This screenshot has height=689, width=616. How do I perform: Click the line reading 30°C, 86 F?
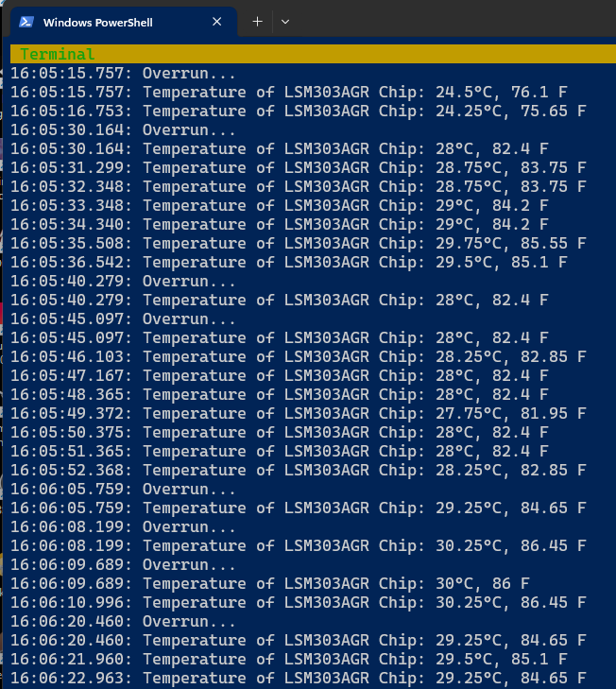(270, 583)
